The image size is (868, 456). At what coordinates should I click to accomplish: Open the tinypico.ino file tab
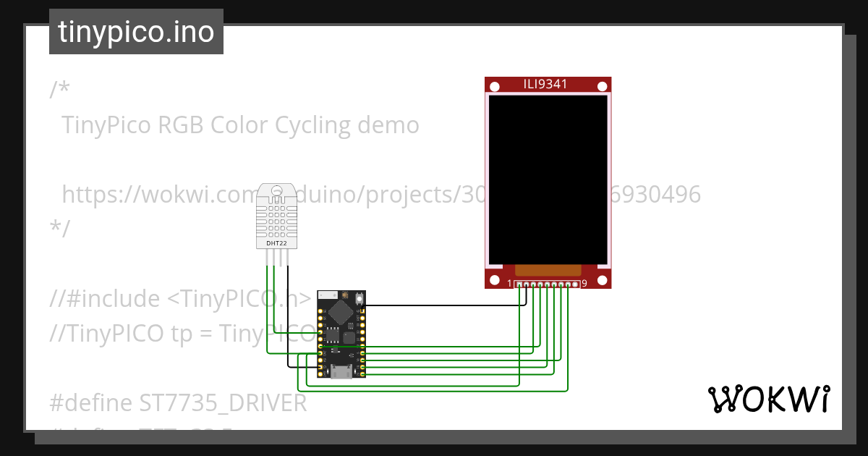point(136,33)
